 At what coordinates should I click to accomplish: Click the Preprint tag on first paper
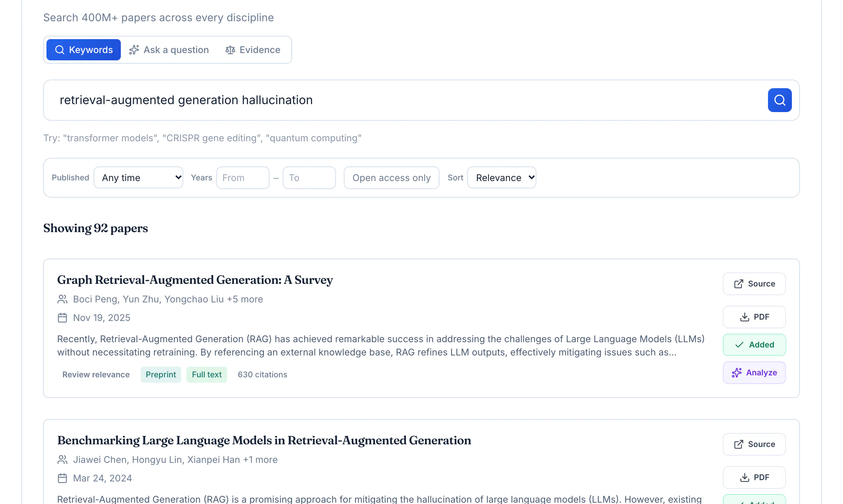click(161, 375)
